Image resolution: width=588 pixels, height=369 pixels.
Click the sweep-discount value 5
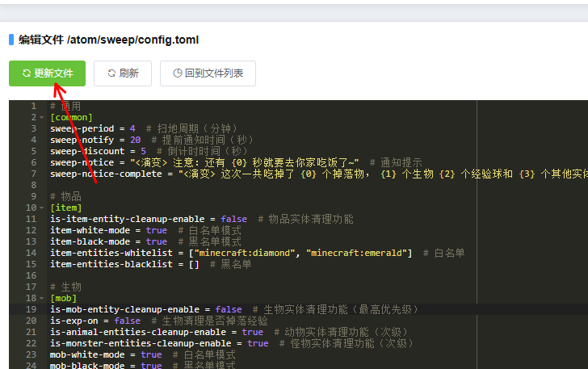(x=143, y=151)
